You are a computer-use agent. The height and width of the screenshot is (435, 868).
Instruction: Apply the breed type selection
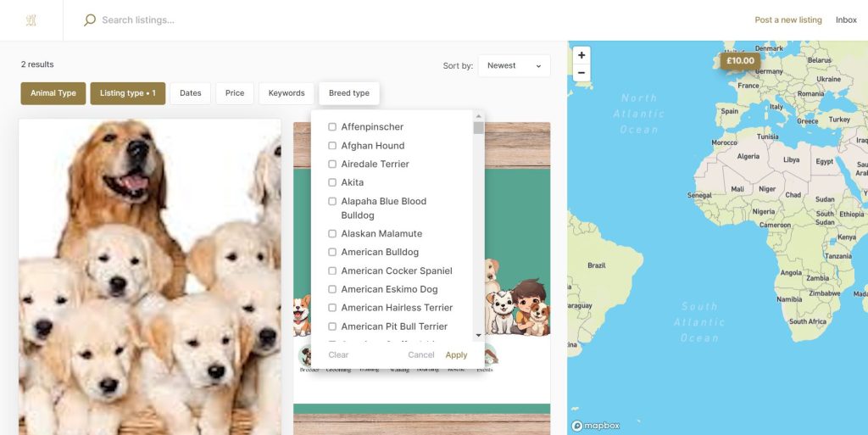point(456,354)
